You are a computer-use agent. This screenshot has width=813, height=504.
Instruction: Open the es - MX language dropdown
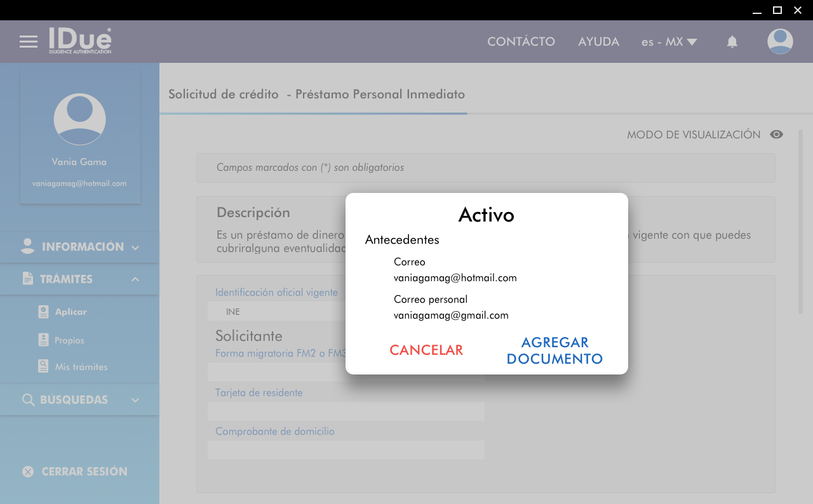point(669,42)
